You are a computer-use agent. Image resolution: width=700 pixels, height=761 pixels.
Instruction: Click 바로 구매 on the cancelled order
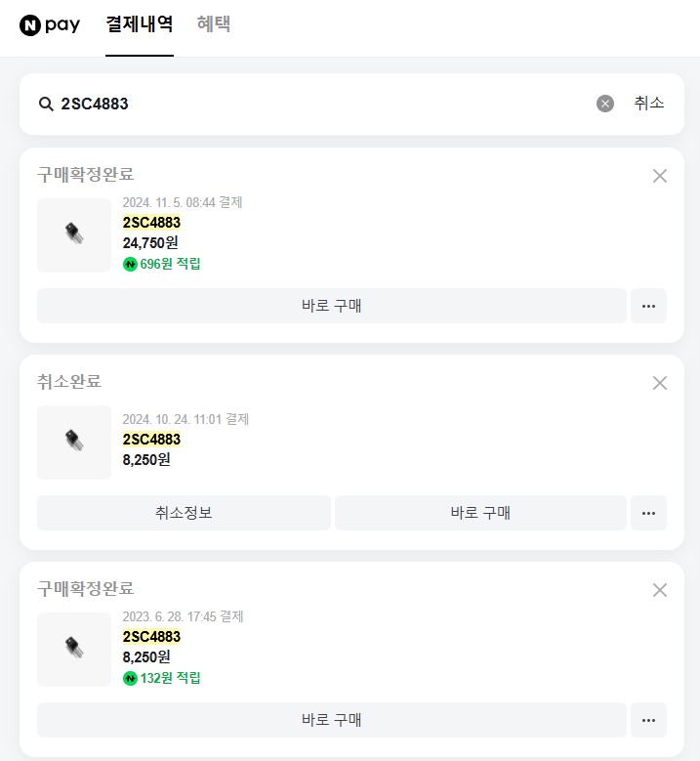(480, 513)
